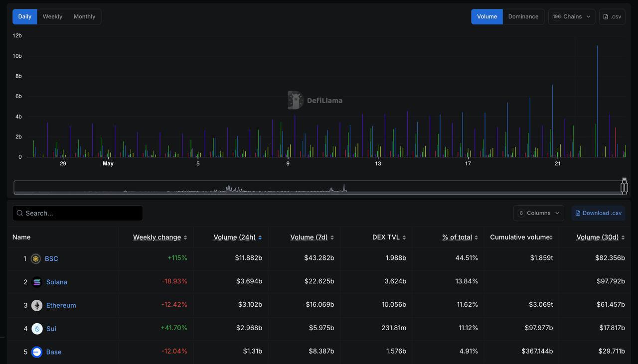Switch chart to Weekly view
638x364 pixels.
(x=52, y=16)
